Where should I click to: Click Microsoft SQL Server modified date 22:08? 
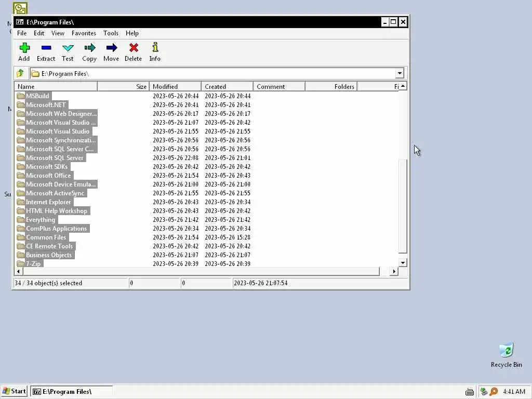tap(176, 158)
